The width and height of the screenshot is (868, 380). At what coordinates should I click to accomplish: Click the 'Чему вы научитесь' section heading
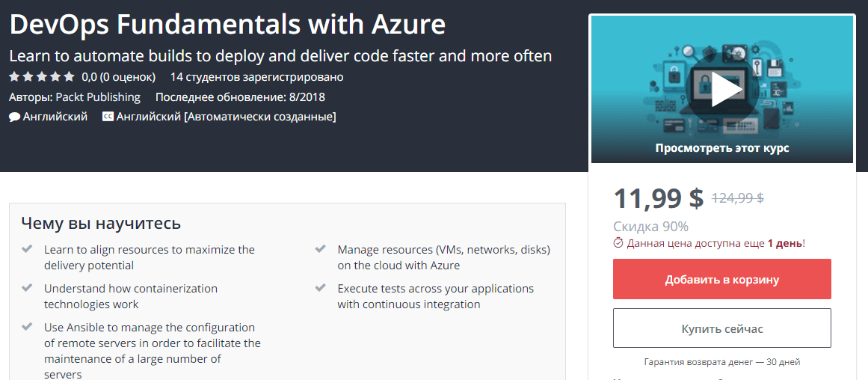pyautogui.click(x=101, y=223)
